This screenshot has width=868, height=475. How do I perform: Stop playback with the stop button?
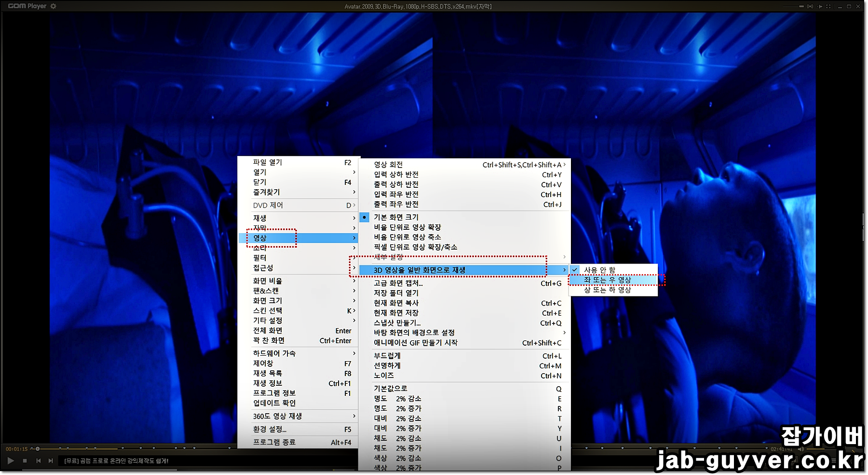(x=25, y=461)
